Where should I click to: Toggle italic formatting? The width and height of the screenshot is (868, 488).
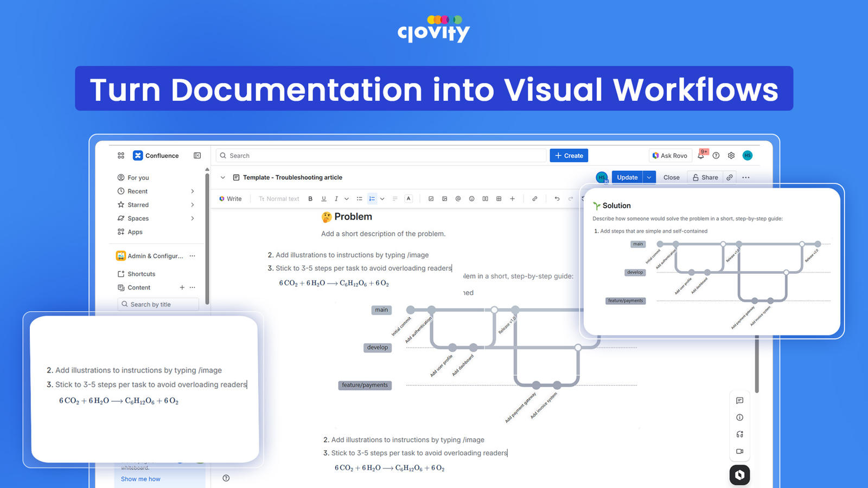pyautogui.click(x=336, y=199)
